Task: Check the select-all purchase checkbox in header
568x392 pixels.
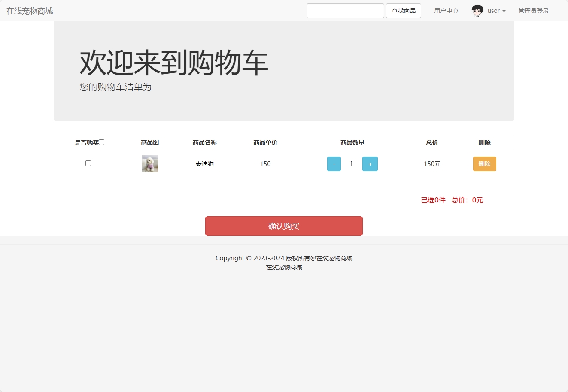Action: [x=101, y=142]
